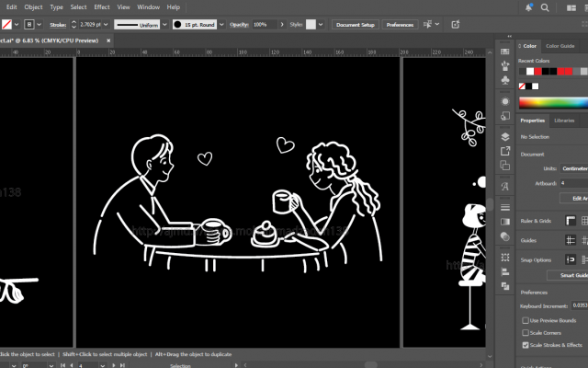Open the Edit menu

tap(12, 7)
